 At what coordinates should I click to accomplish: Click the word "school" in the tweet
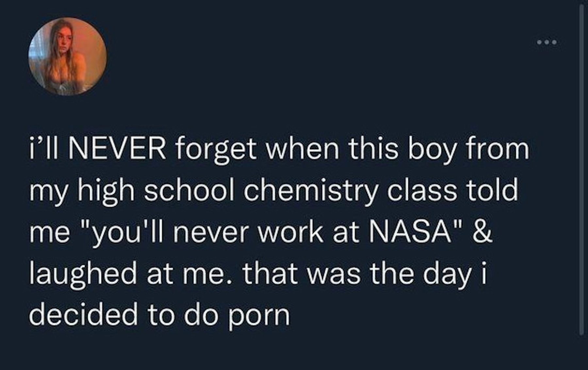coord(189,191)
